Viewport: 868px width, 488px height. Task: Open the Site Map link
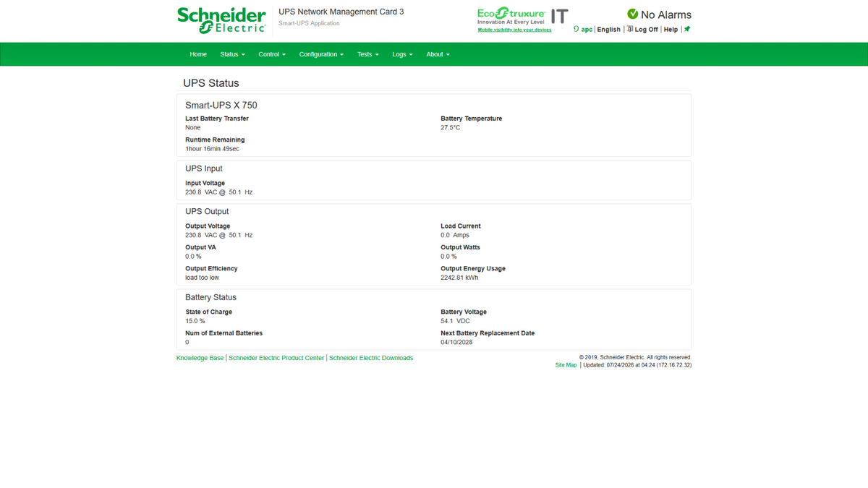click(x=566, y=365)
